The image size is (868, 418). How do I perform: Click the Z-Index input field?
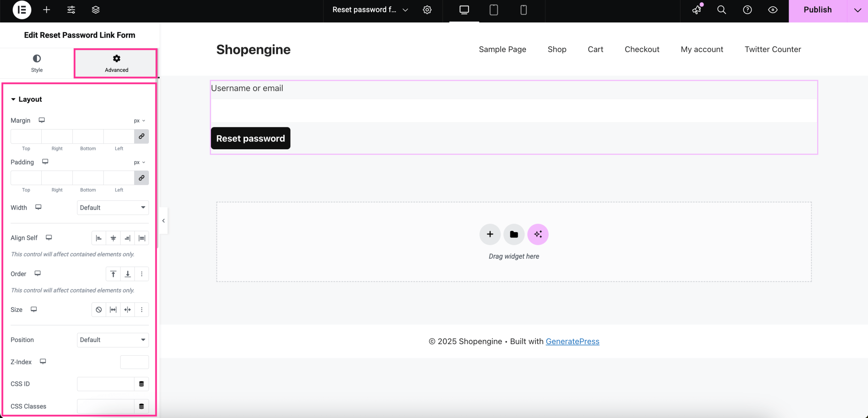point(134,362)
